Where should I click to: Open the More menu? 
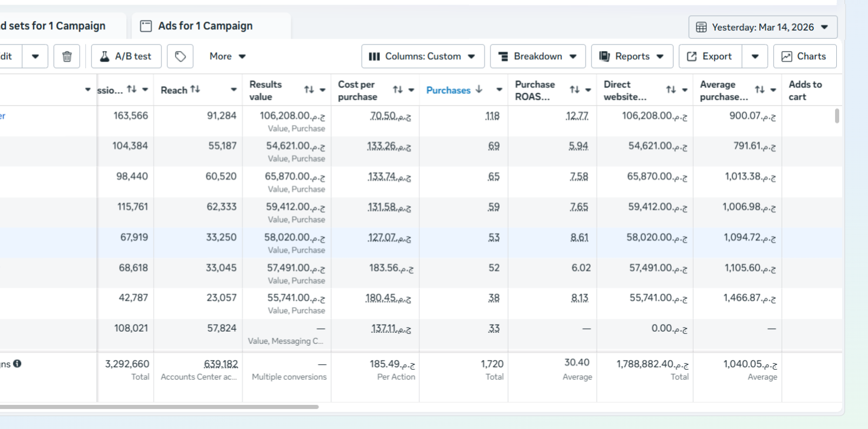(x=227, y=56)
